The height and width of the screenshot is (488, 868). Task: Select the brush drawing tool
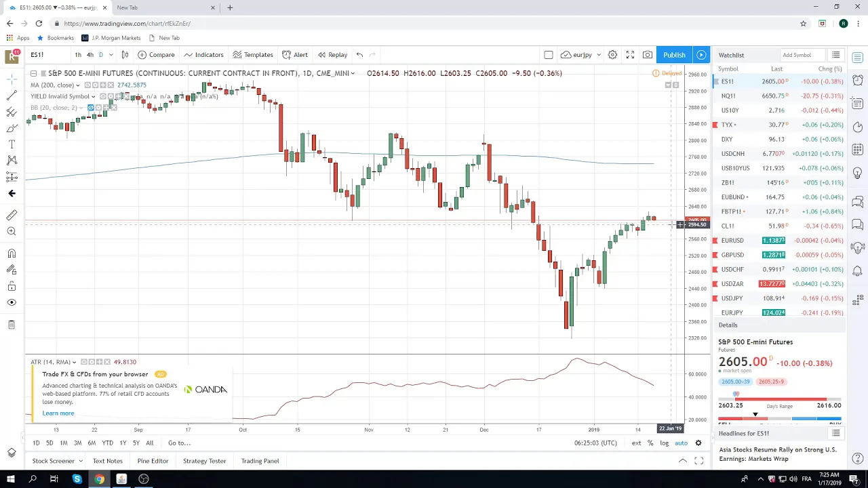click(12, 128)
